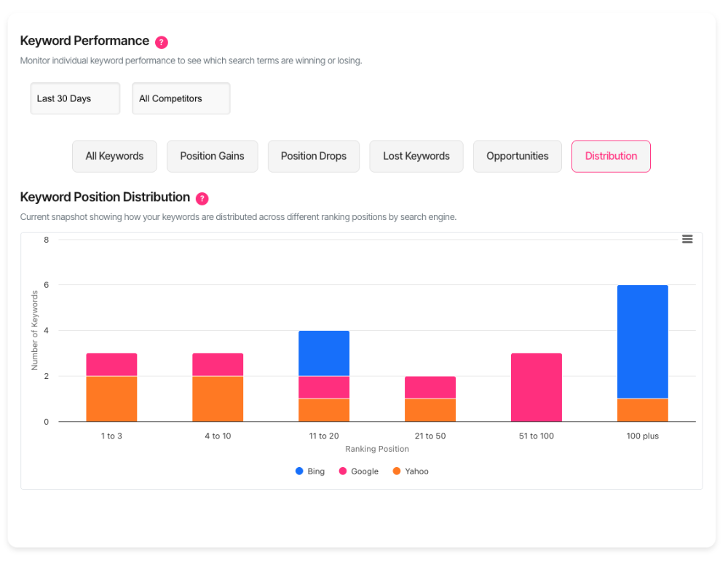Select the Distribution tab
The image size is (728, 561).
click(611, 156)
